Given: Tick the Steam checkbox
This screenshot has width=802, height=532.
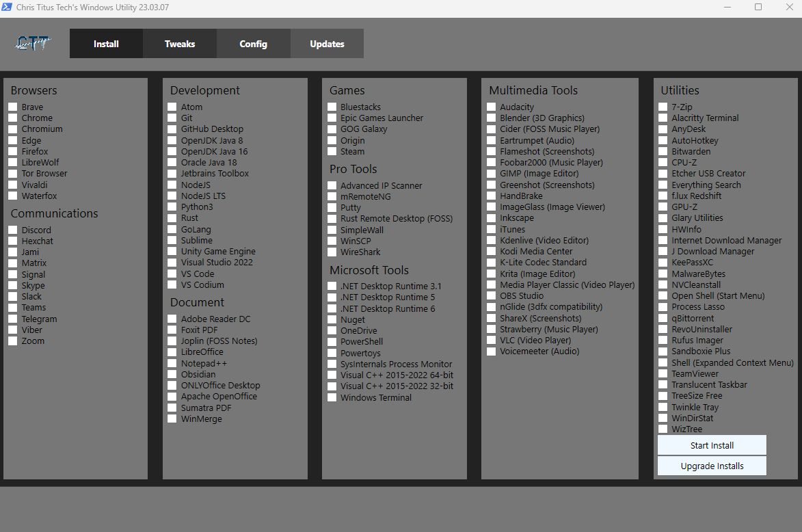Looking at the screenshot, I should 332,152.
